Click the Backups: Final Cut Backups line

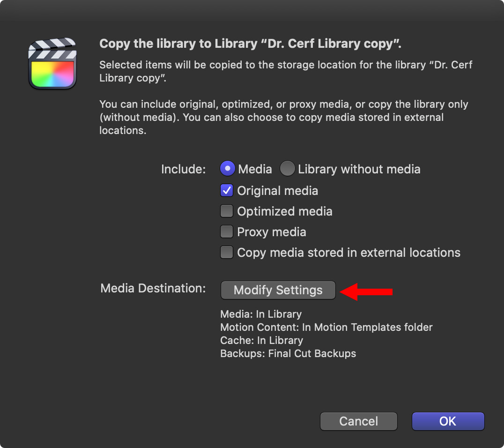tap(288, 353)
